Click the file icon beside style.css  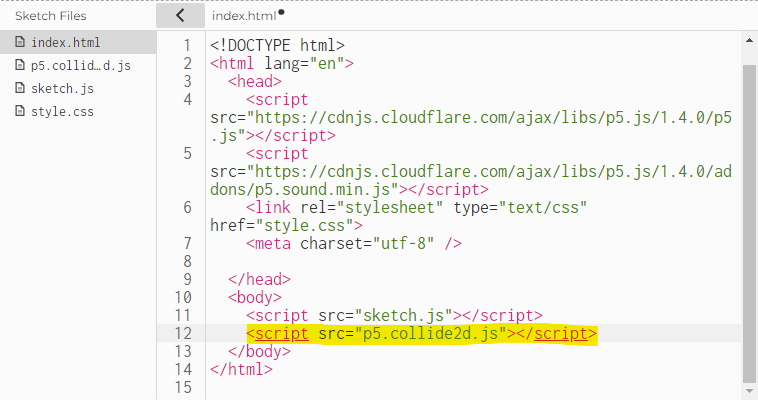point(20,111)
